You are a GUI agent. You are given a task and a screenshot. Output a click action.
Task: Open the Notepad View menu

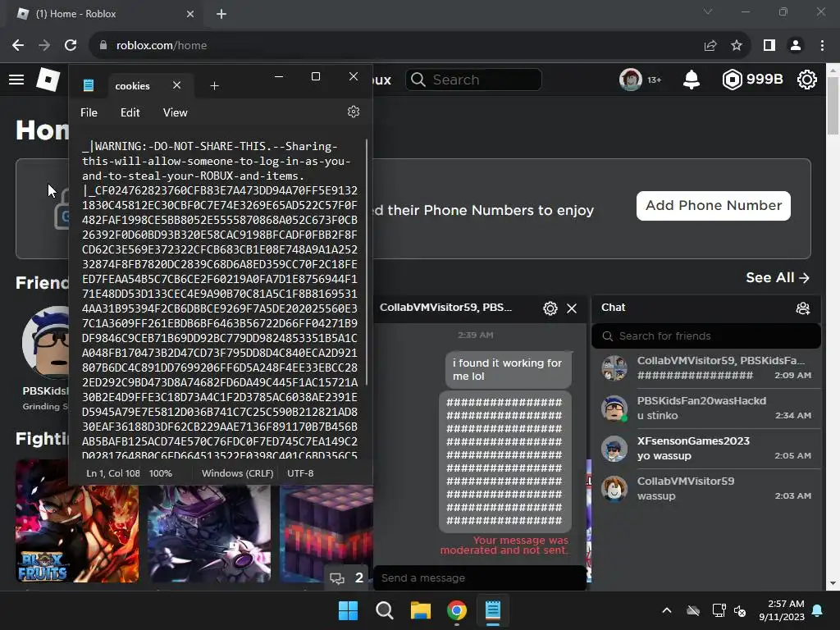pyautogui.click(x=176, y=112)
